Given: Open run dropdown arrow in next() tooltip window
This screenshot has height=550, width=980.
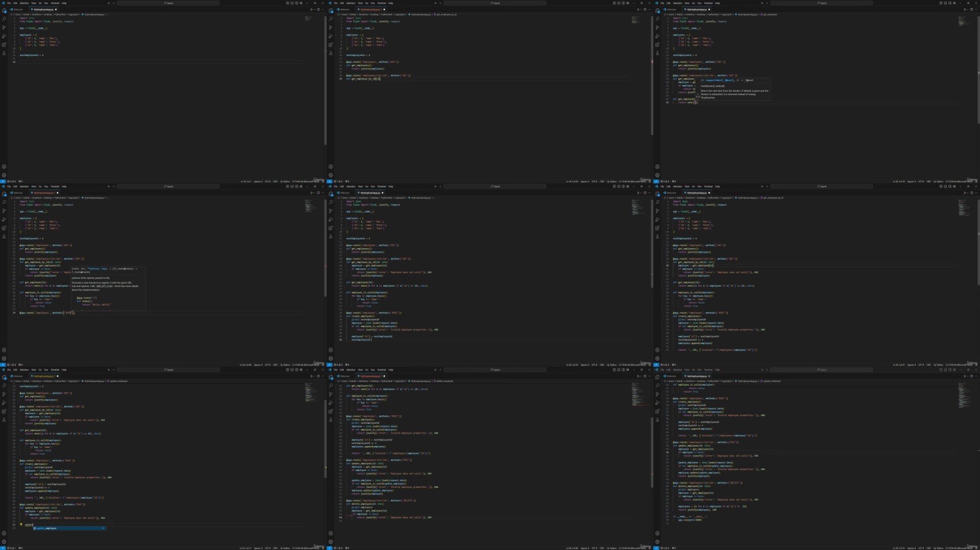Looking at the screenshot, I should tap(967, 9).
